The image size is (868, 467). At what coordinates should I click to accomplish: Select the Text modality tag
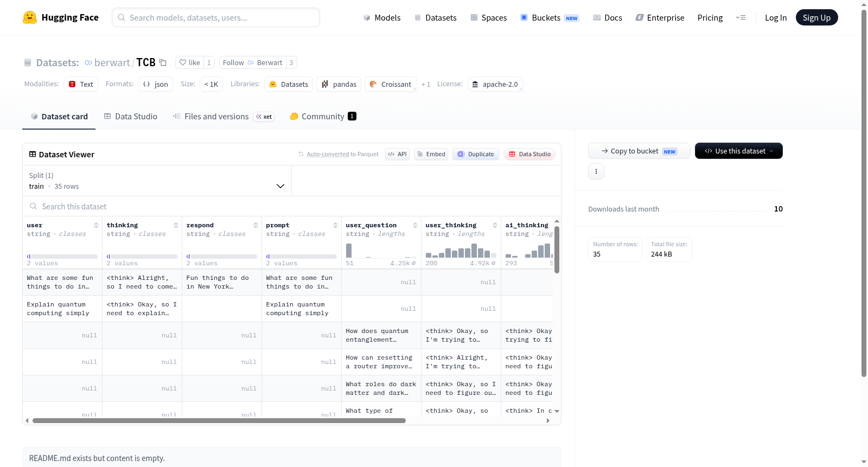coord(81,84)
